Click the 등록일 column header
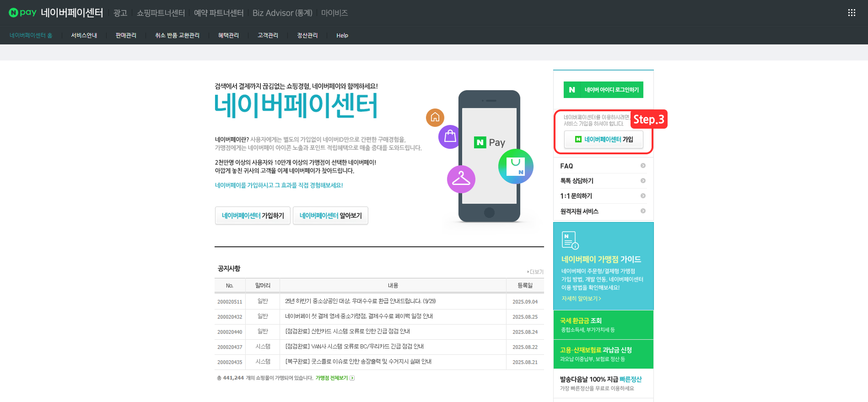The width and height of the screenshot is (868, 402). tap(525, 285)
